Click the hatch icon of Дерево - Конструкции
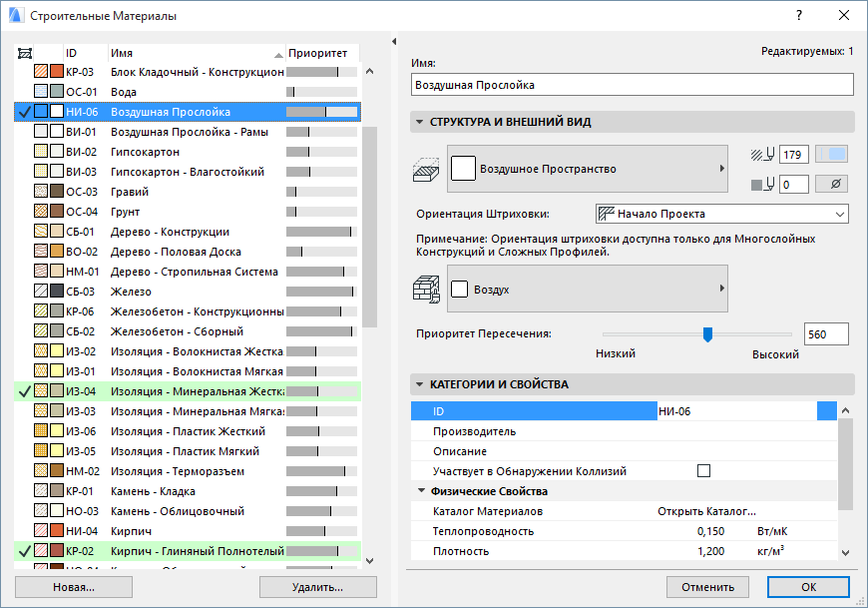868x608 pixels. point(41,231)
